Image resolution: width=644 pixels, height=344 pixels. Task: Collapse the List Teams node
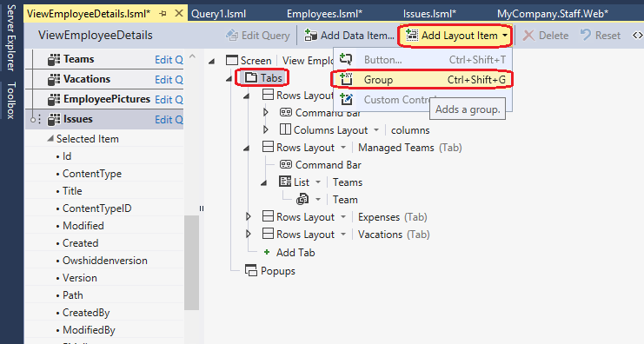coord(264,182)
